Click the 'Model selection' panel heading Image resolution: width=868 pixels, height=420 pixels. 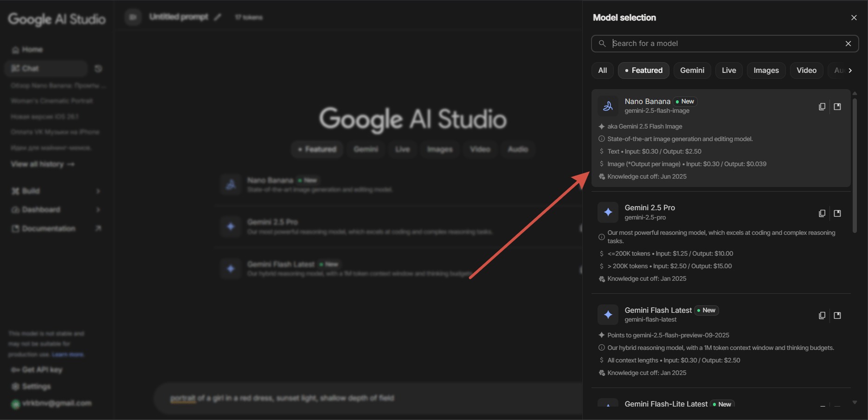[624, 18]
